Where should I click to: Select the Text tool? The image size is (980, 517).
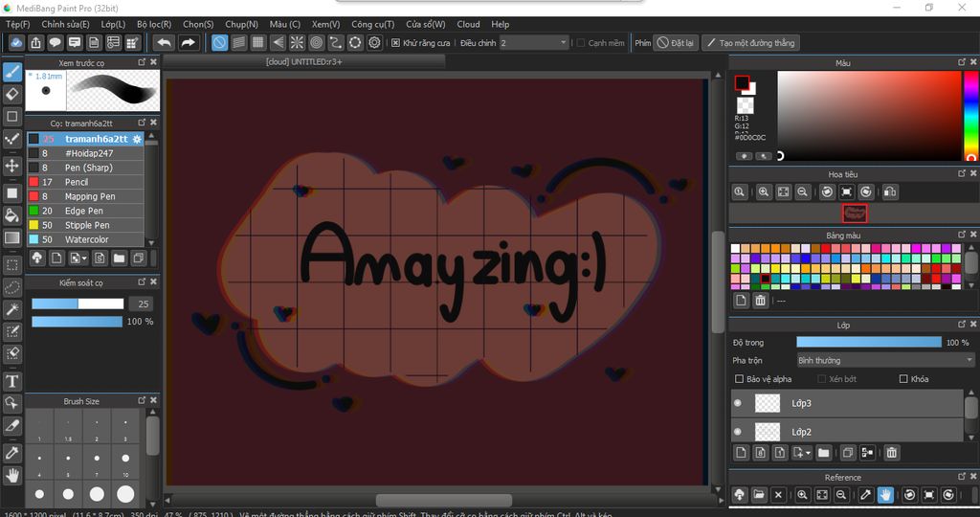click(11, 381)
